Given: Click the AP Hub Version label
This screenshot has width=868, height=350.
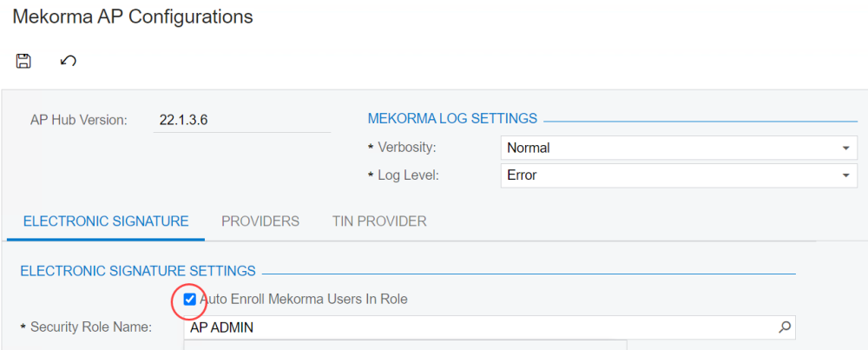Looking at the screenshot, I should click(79, 120).
